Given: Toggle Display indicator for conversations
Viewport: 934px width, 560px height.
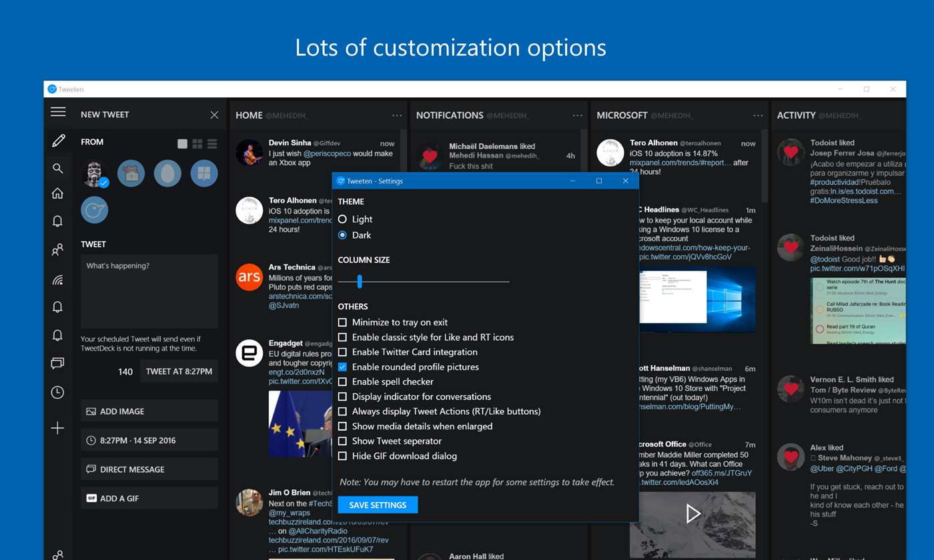Looking at the screenshot, I should 343,397.
